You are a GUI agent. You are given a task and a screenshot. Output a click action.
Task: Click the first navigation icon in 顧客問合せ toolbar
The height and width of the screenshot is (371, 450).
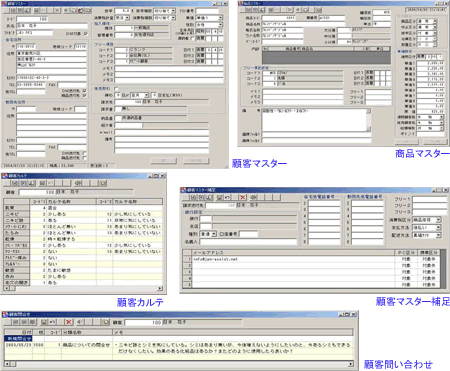point(15,322)
